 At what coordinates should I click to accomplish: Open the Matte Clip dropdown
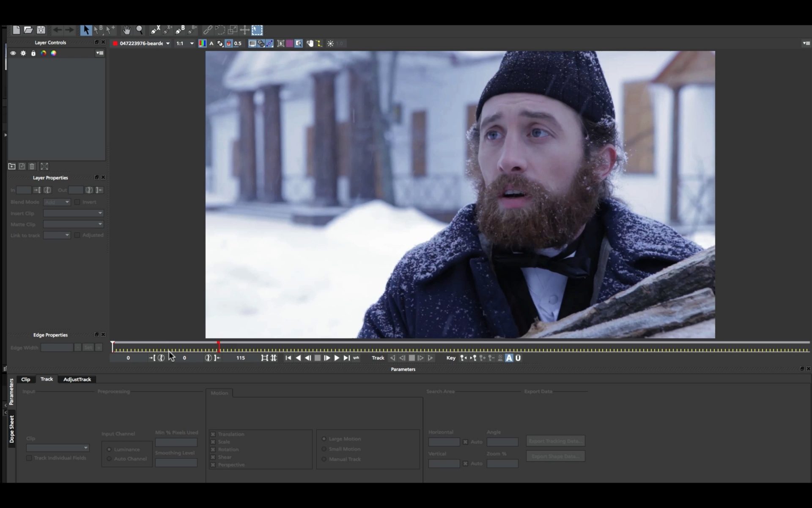(73, 224)
